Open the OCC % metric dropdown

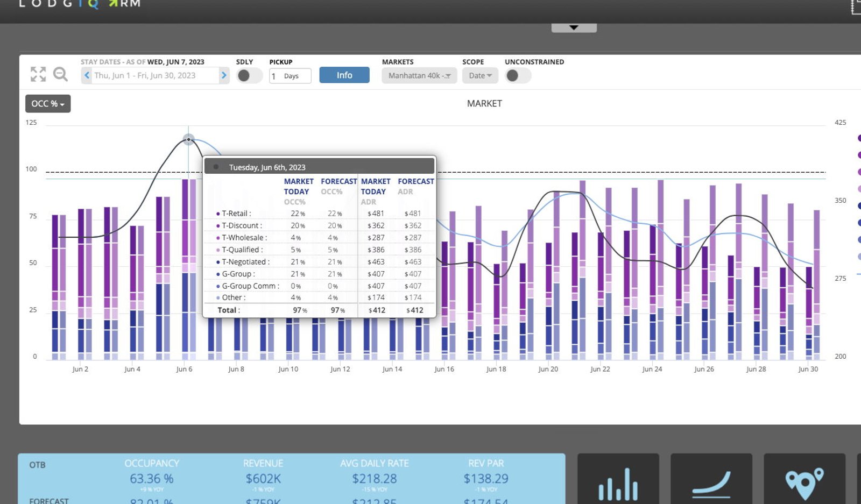click(x=48, y=104)
